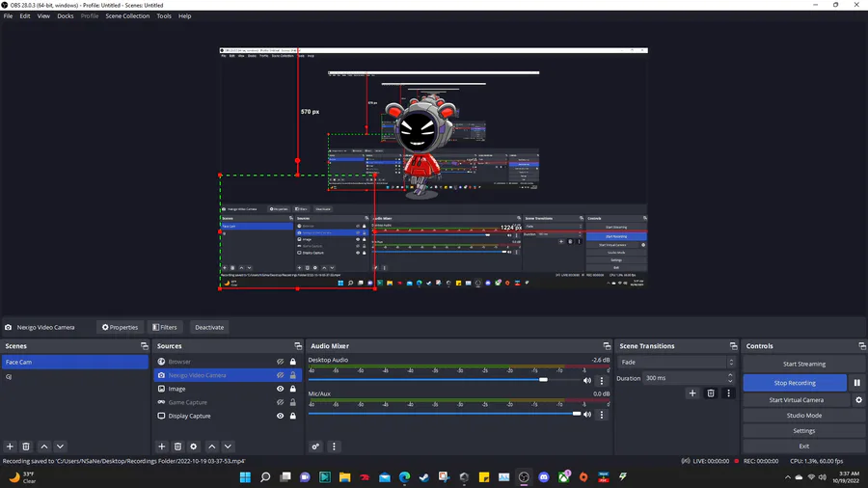The height and width of the screenshot is (488, 868).
Task: Move source up in Sources panel
Action: [212, 447]
